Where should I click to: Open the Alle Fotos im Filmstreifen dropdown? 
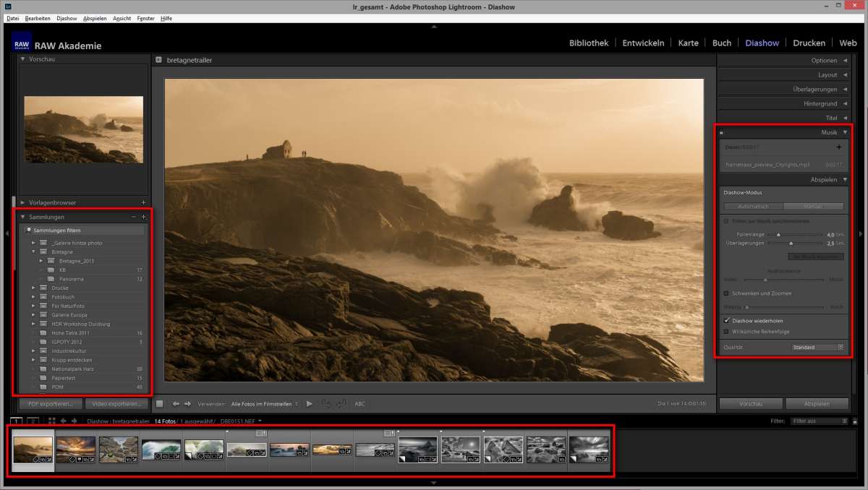tap(260, 404)
